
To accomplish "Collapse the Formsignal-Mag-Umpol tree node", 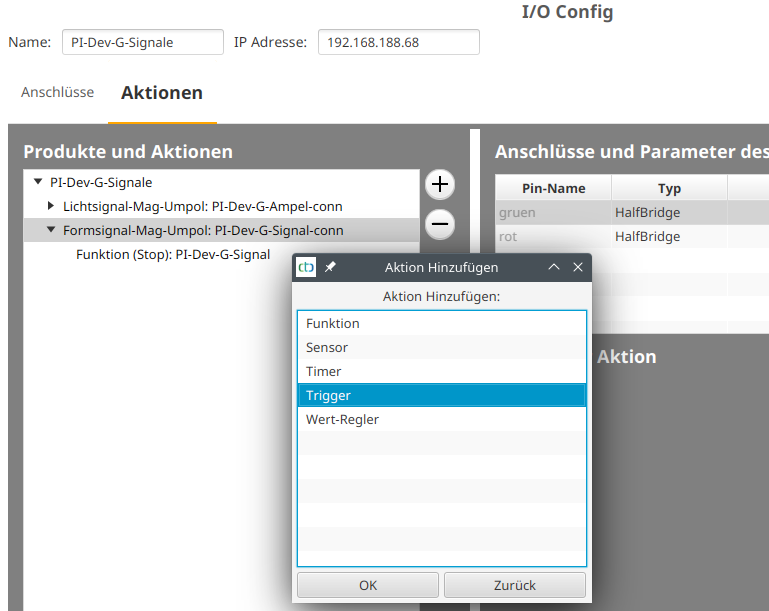I will coord(51,230).
